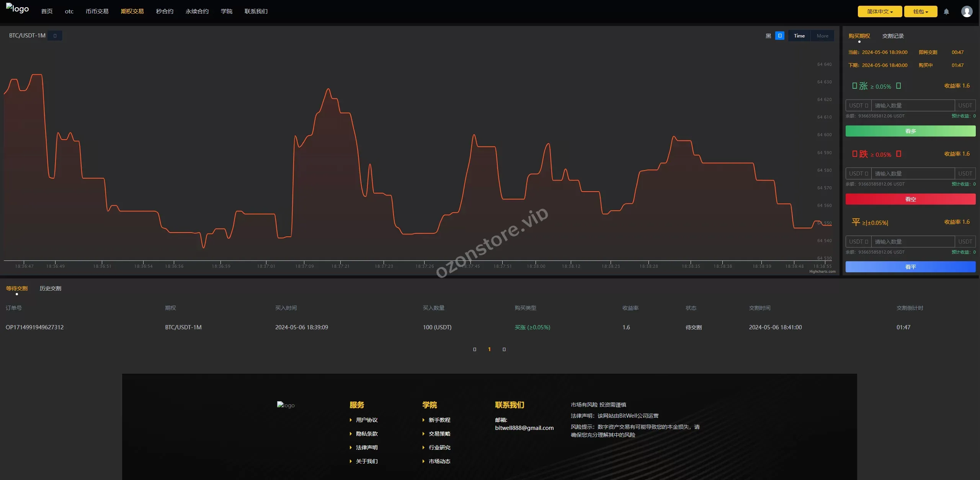Open the 用户协议 footer link
The width and height of the screenshot is (980, 480).
[x=366, y=420]
